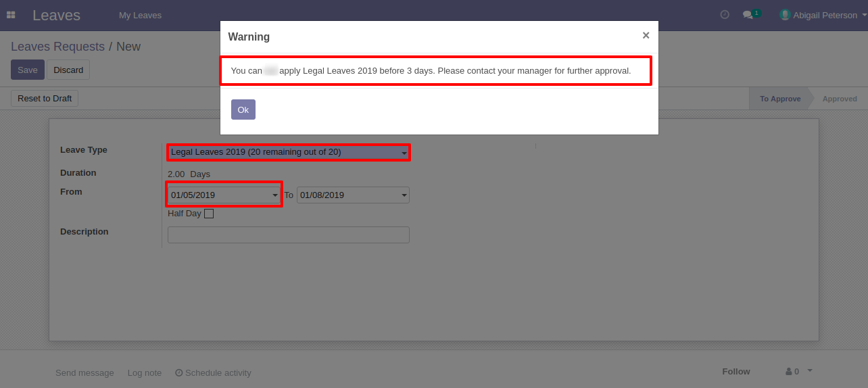
Task: Click the Schedule activity clock icon
Action: [x=178, y=373]
